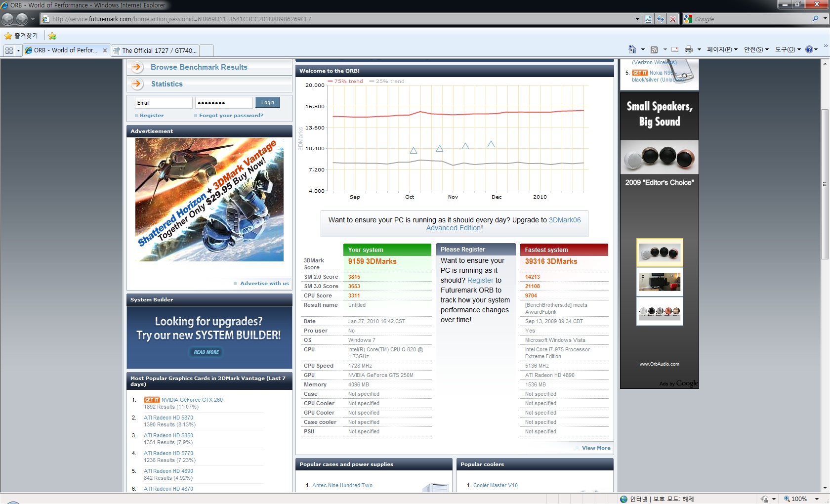Go back with the browser Back arrow
This screenshot has width=830, height=504.
(7, 19)
